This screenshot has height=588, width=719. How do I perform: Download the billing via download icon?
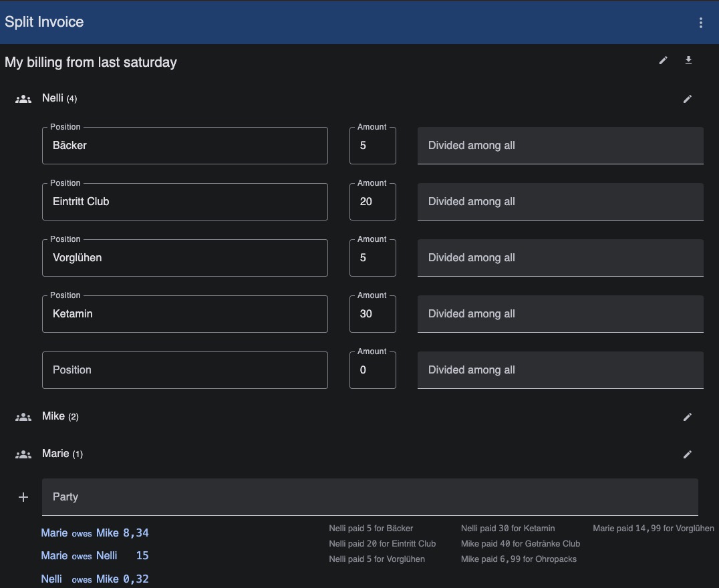point(688,61)
